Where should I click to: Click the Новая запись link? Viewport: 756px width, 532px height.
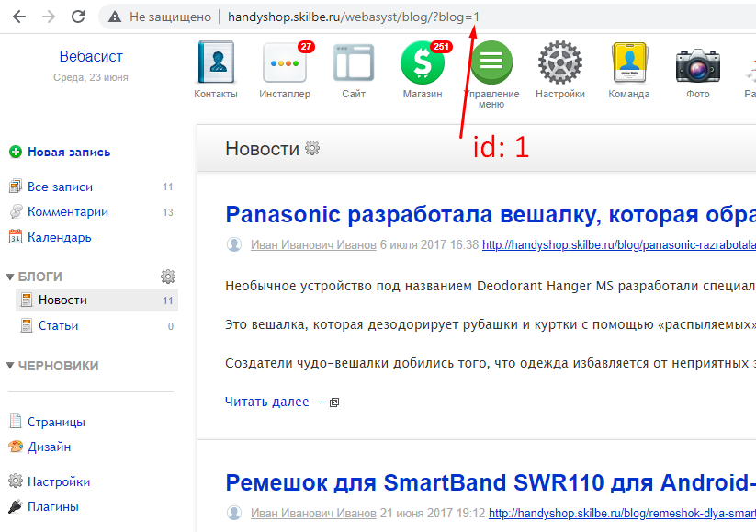click(69, 153)
